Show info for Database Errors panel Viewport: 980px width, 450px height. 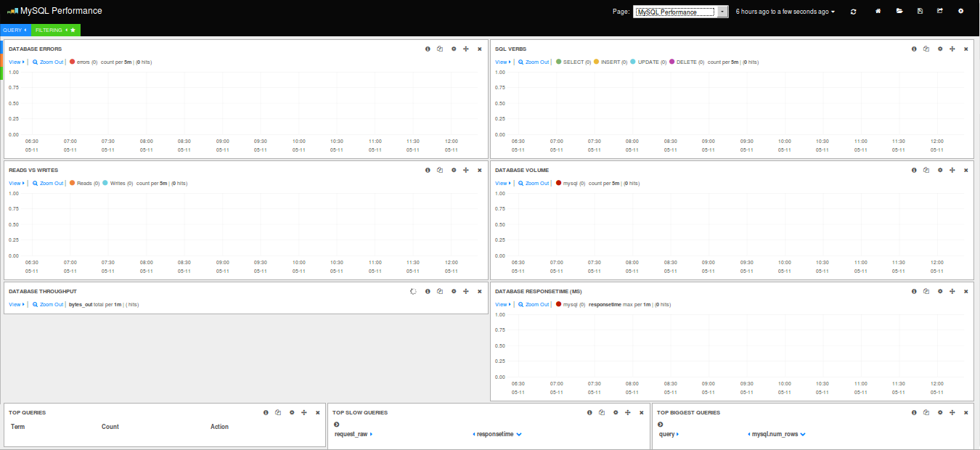428,49
